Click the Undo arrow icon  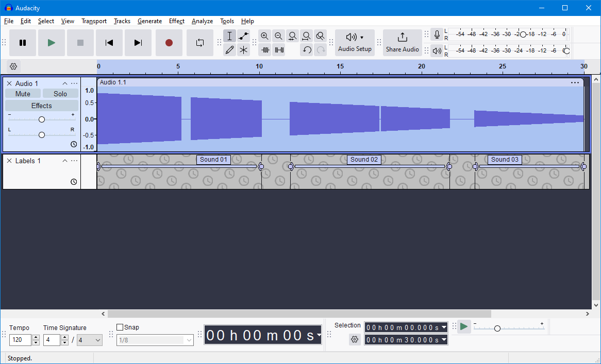307,50
